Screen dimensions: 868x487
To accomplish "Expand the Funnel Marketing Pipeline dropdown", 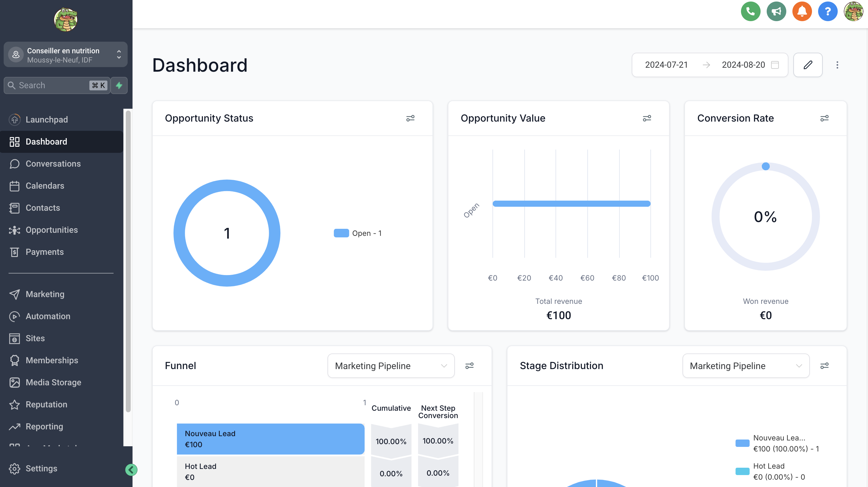I will [391, 366].
